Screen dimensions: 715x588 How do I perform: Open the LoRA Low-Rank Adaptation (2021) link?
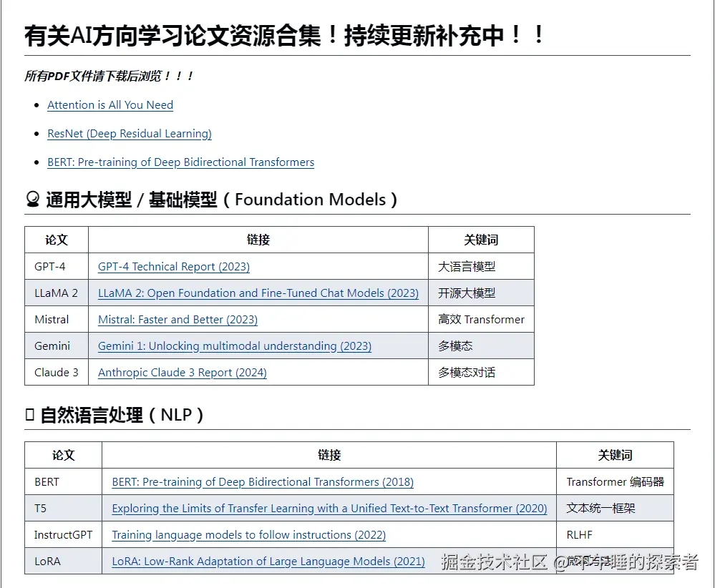click(268, 561)
